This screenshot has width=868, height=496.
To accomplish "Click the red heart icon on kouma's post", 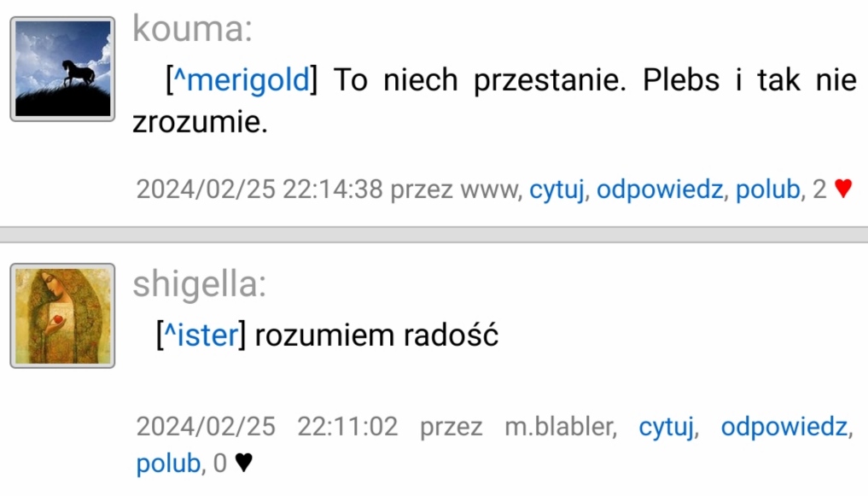I will pos(843,190).
